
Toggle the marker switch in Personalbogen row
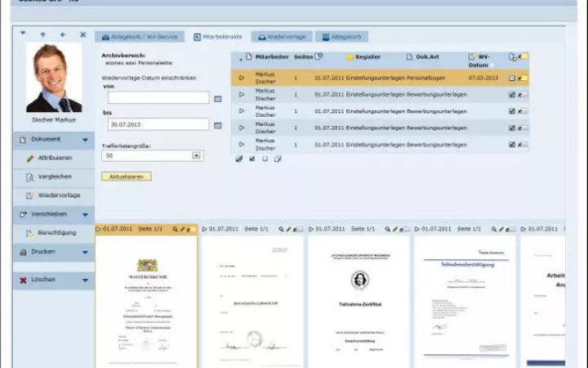click(523, 79)
